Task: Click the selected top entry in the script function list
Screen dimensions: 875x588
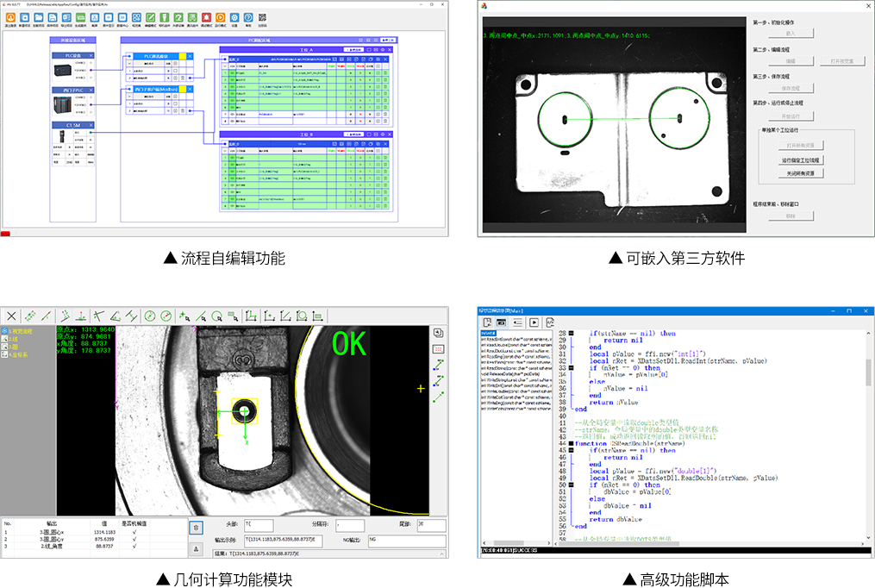Action: pos(488,333)
